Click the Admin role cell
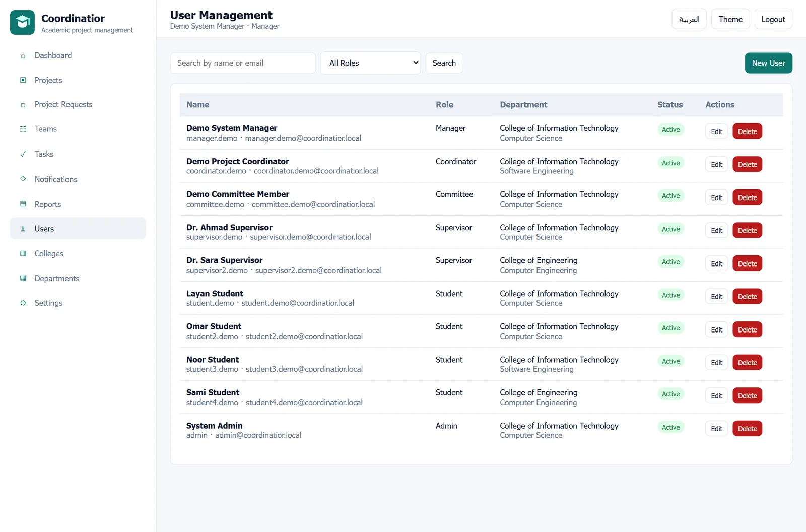806x532 pixels. [446, 426]
